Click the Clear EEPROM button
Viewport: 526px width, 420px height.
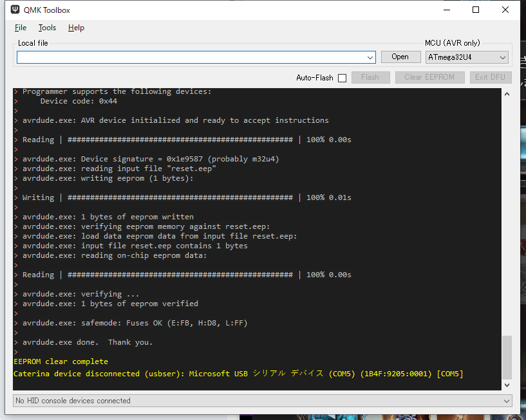tap(429, 77)
